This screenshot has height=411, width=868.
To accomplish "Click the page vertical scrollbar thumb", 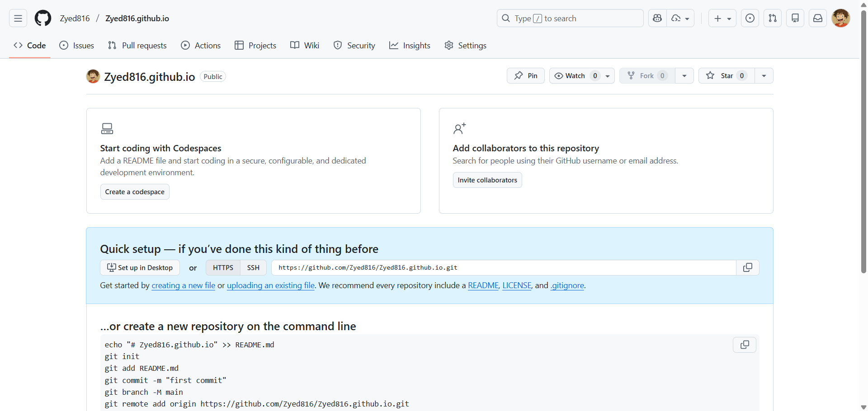I will [x=863, y=142].
